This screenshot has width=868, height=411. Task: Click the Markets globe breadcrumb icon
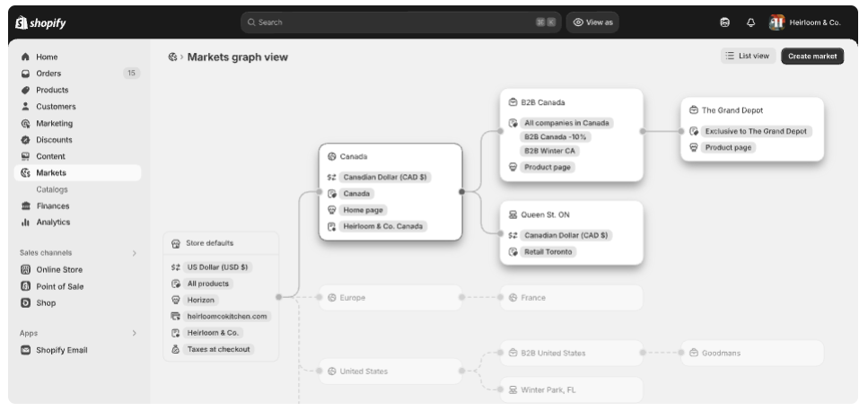pyautogui.click(x=172, y=57)
